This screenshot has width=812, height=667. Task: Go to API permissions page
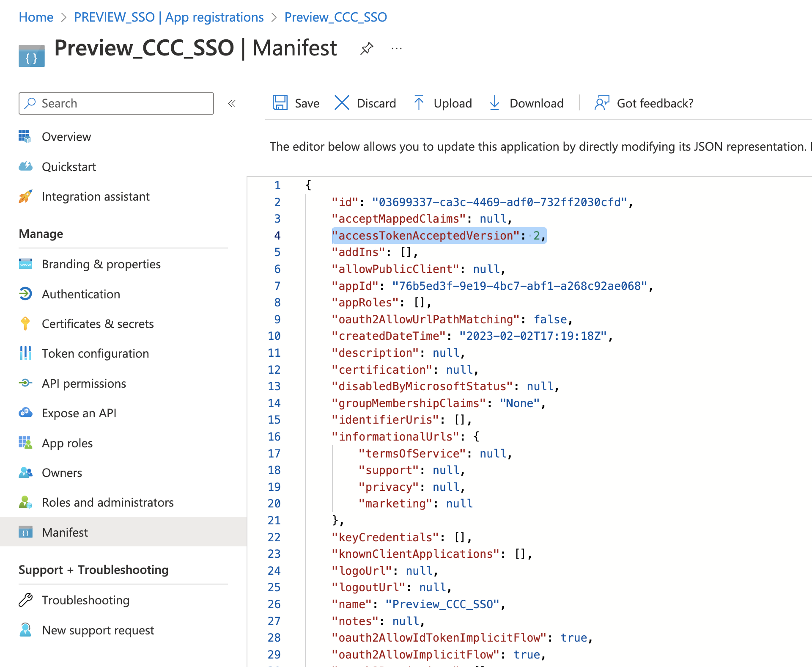point(84,383)
